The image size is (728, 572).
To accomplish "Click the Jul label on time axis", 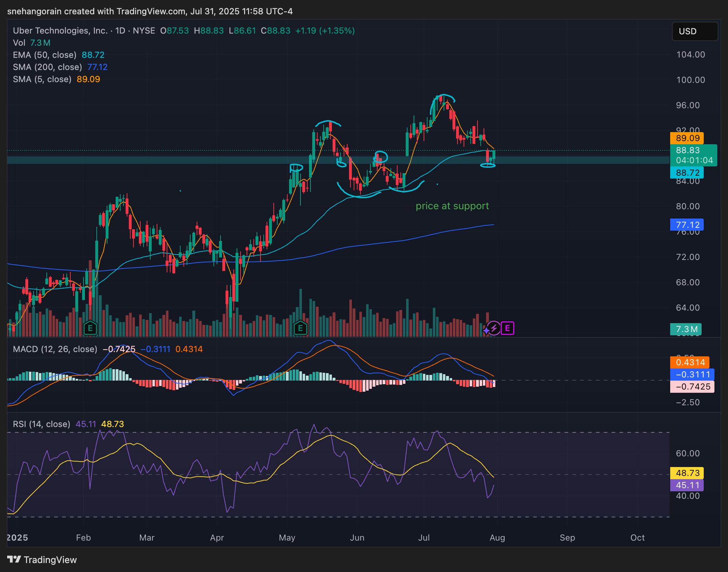I will 424,538.
